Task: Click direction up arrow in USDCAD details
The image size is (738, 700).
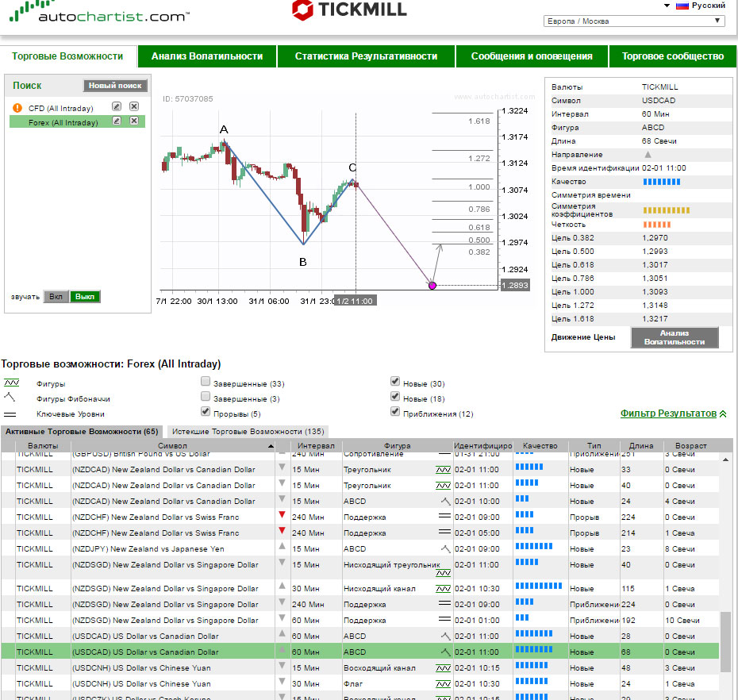Action: pos(648,155)
